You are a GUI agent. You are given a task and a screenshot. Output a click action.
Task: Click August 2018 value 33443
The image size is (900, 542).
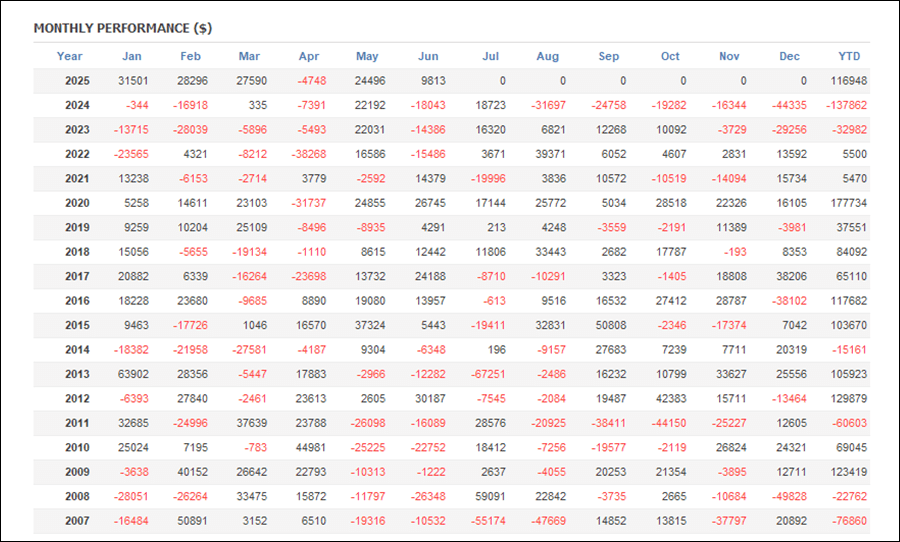[550, 252]
